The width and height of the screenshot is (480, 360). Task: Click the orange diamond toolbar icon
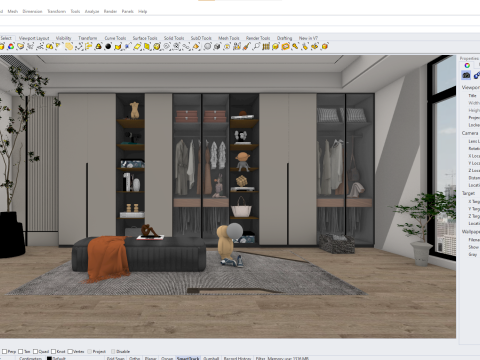196,46
